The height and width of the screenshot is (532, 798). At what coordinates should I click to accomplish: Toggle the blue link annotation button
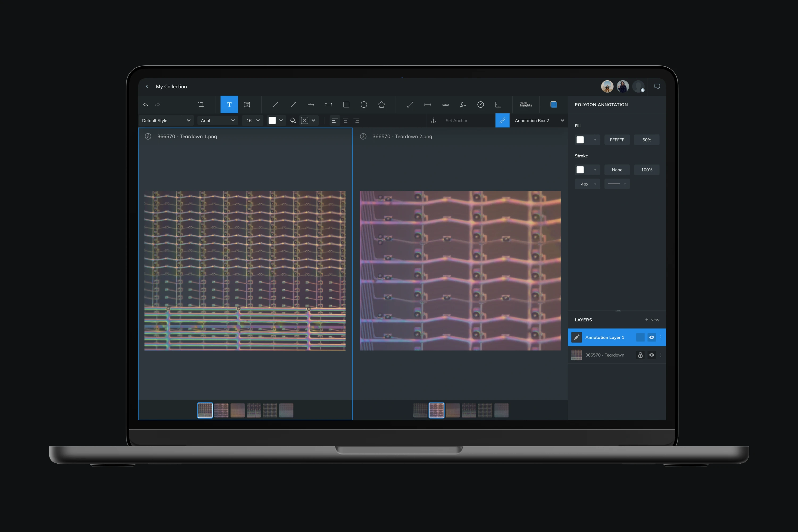tap(502, 120)
